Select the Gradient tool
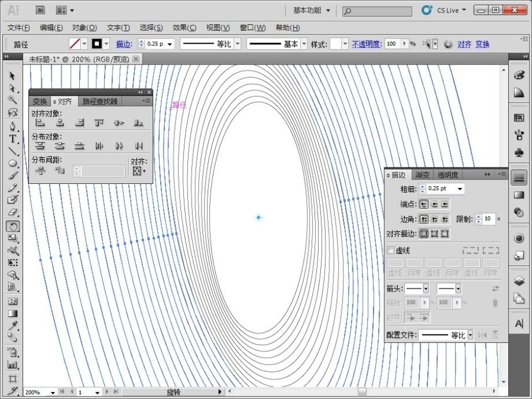Image resolution: width=532 pixels, height=399 pixels. (12, 313)
